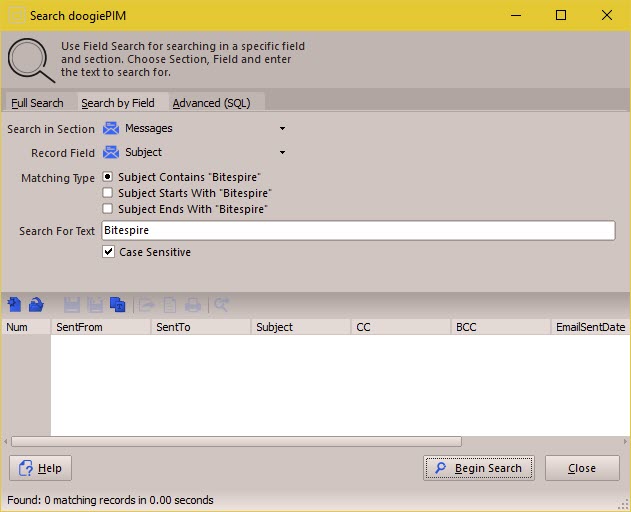Screen dimensions: 631x512
Task: Click the Search For Text input field
Action: 358,230
